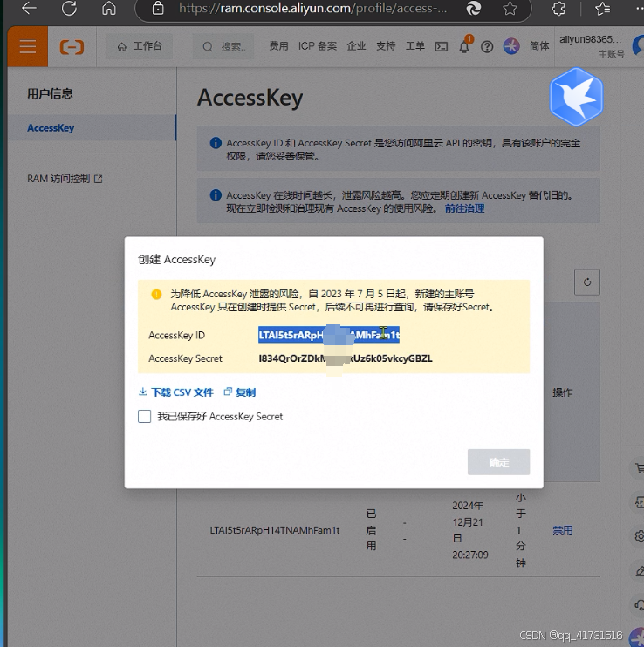Refresh the AccessKey list
The image size is (644, 647).
[587, 283]
